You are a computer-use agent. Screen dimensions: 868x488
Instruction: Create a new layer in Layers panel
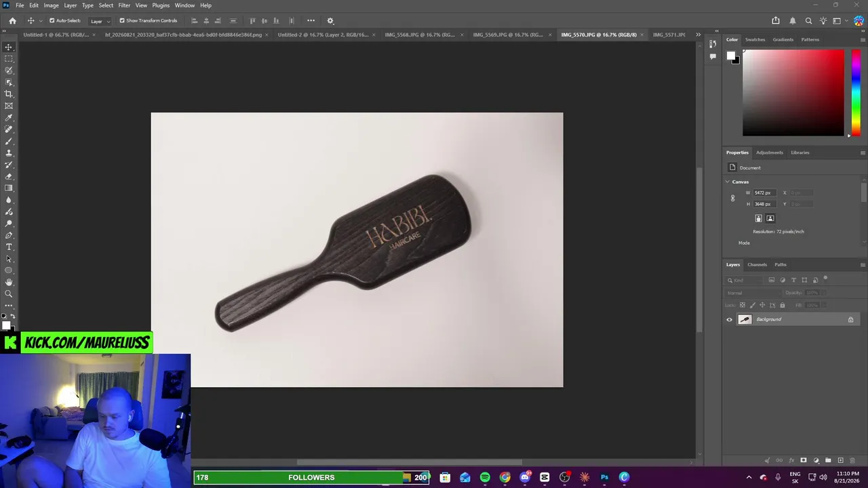840,461
